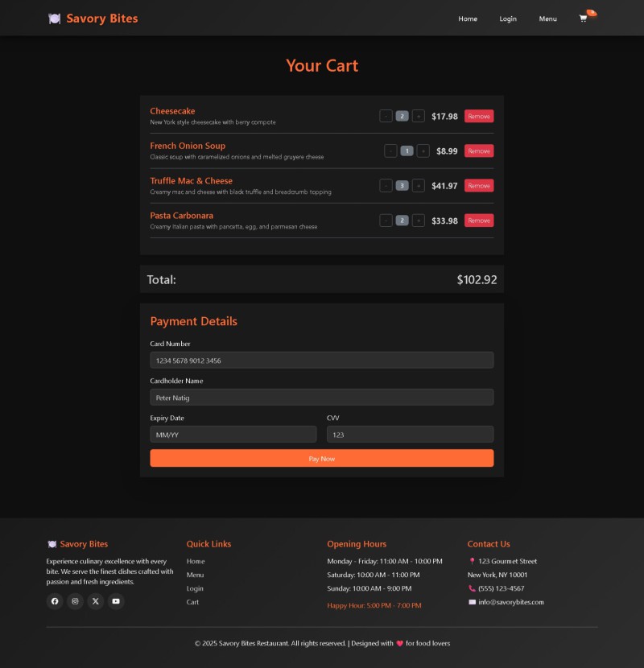Decrease French Onion Soup quantity
The height and width of the screenshot is (668, 644).
(x=390, y=151)
